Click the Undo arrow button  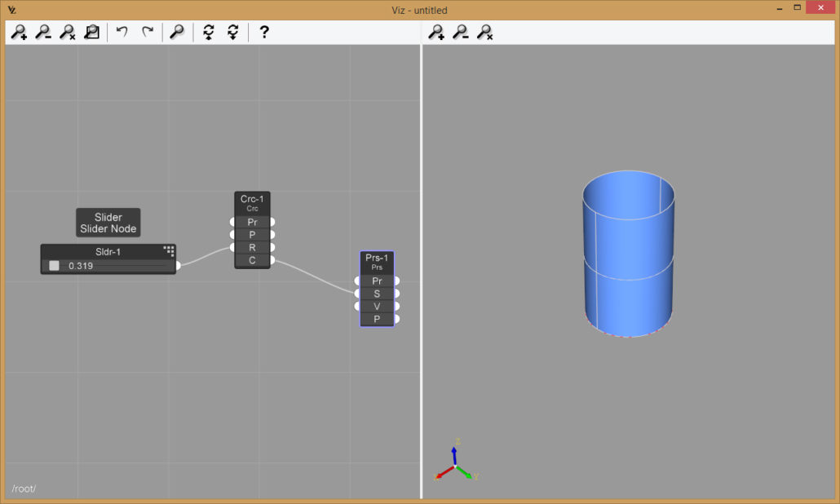click(x=122, y=32)
